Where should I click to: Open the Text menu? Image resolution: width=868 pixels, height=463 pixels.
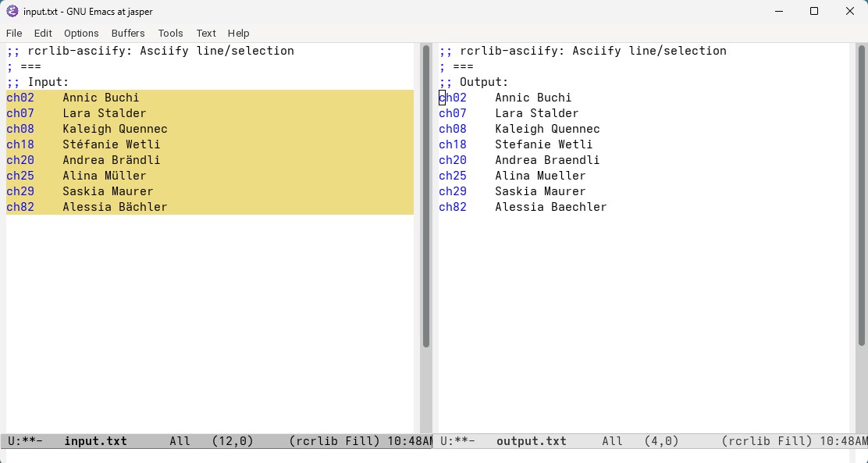tap(206, 34)
